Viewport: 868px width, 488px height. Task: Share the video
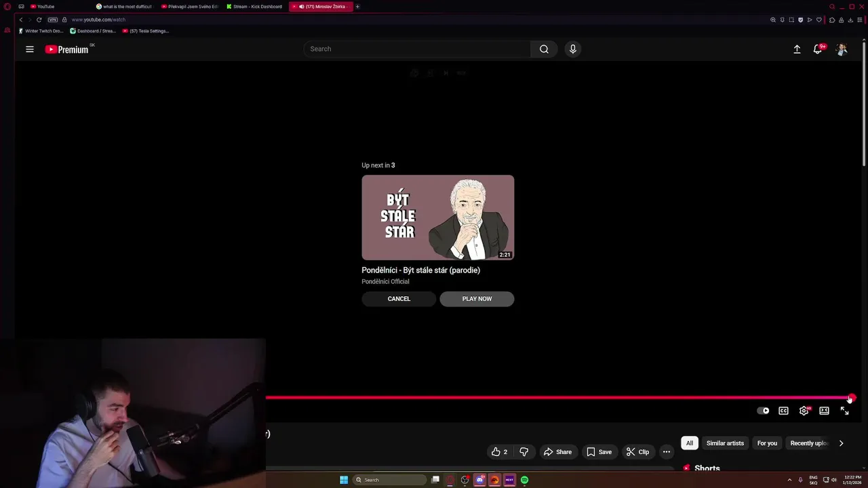[557, 452]
